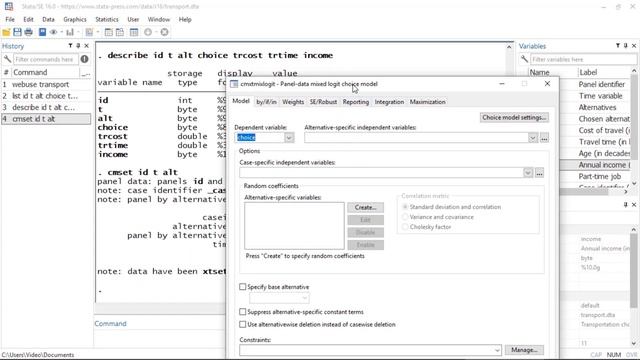Close the Properties panel with its X icon

634,204
